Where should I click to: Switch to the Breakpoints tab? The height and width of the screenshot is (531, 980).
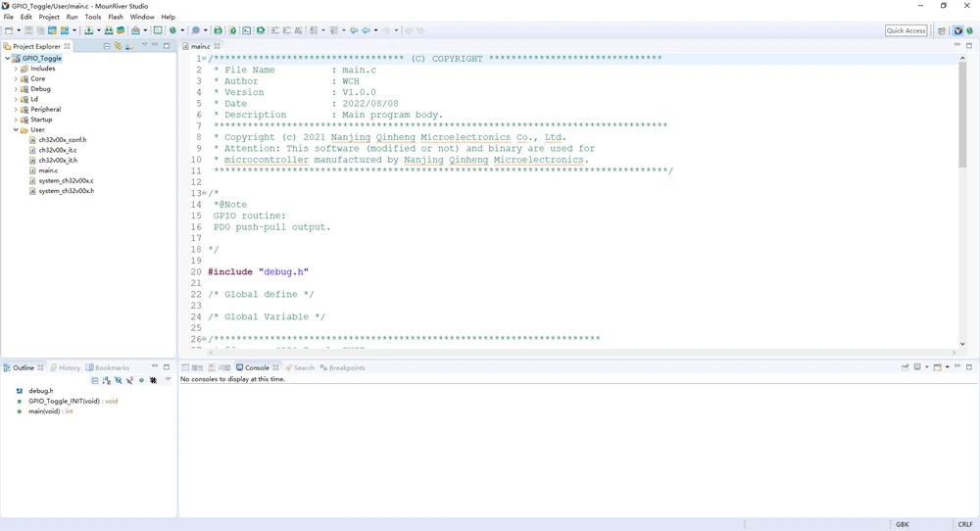point(346,368)
